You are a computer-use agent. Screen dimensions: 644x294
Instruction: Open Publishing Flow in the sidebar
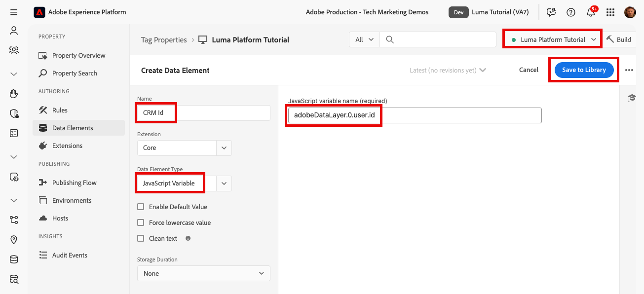click(x=74, y=183)
